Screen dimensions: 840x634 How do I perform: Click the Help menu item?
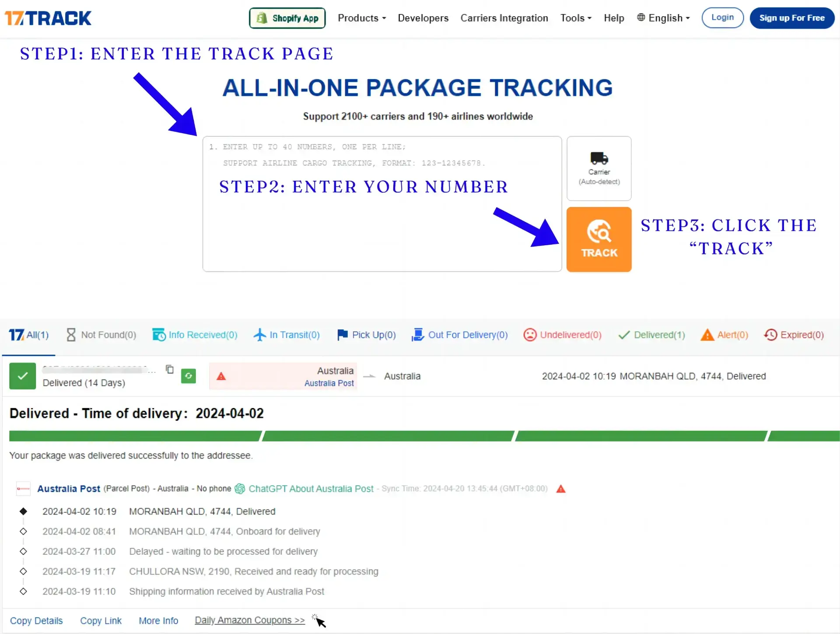pyautogui.click(x=614, y=18)
